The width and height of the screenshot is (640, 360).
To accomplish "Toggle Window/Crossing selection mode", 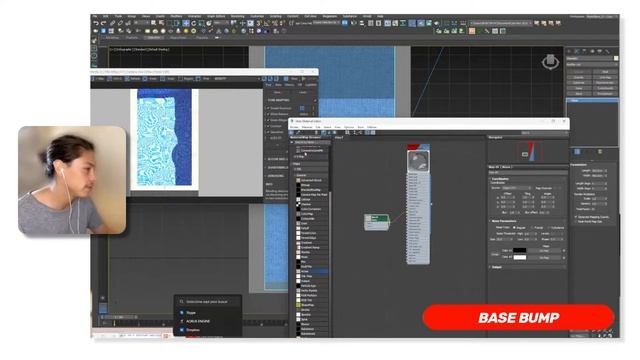I will point(178,23).
